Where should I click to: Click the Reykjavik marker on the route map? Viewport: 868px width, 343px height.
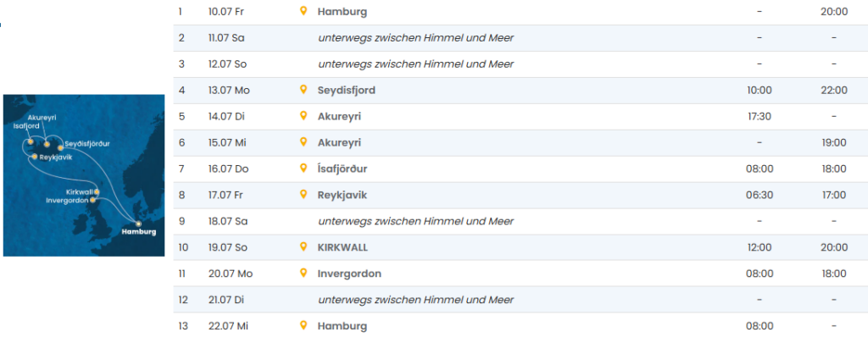pos(34,157)
